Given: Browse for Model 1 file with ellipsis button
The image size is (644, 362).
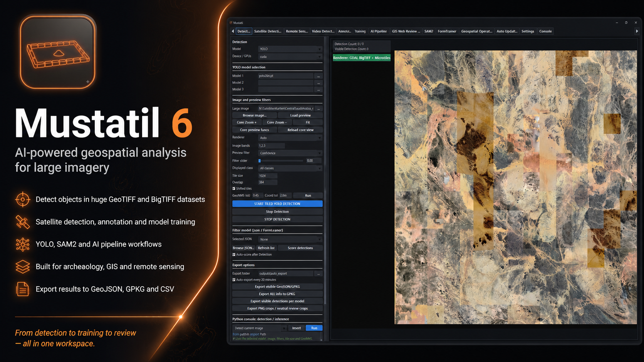Looking at the screenshot, I should pyautogui.click(x=319, y=76).
